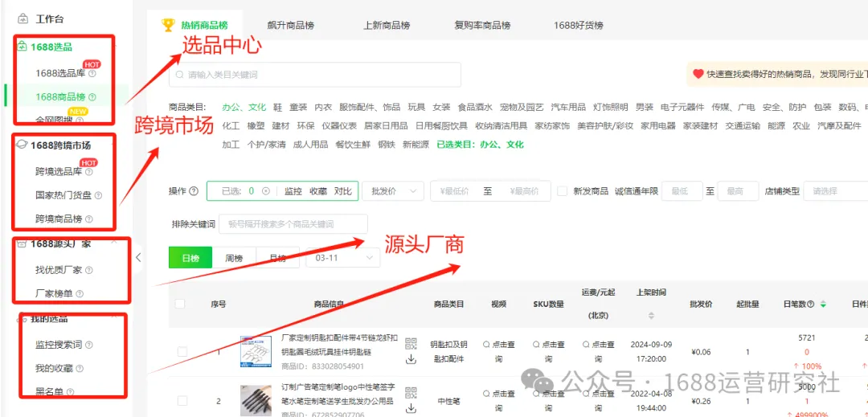The width and height of the screenshot is (868, 417).
Task: Collapse the left sidebar with the arrow handle
Action: point(138,257)
